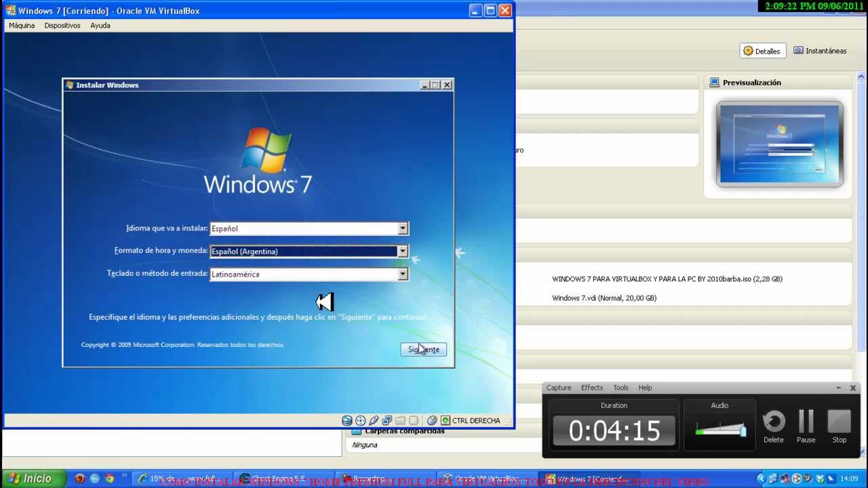Click the Duration timer display
The width and height of the screenshot is (868, 488).
[x=614, y=430]
